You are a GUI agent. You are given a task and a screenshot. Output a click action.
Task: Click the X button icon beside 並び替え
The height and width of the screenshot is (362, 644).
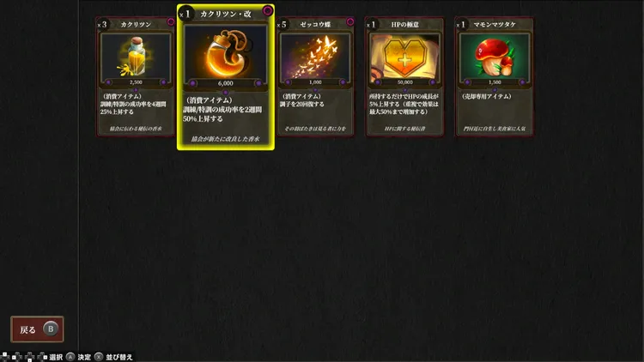(x=99, y=357)
